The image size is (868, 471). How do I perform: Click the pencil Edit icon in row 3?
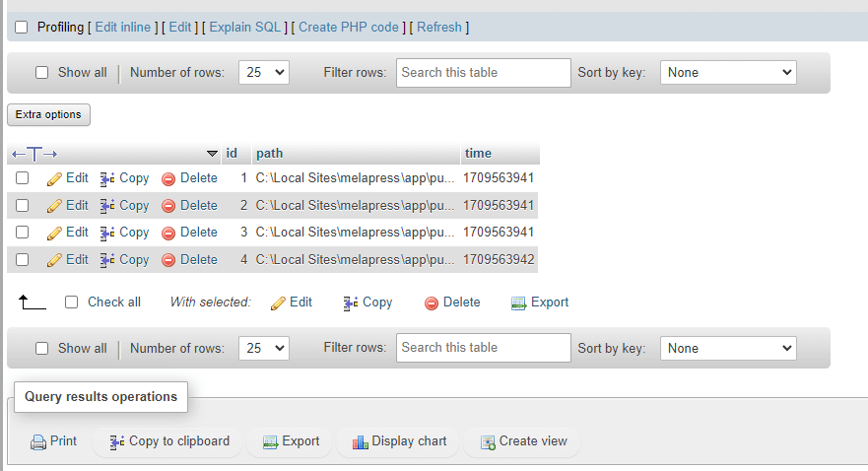tap(54, 233)
